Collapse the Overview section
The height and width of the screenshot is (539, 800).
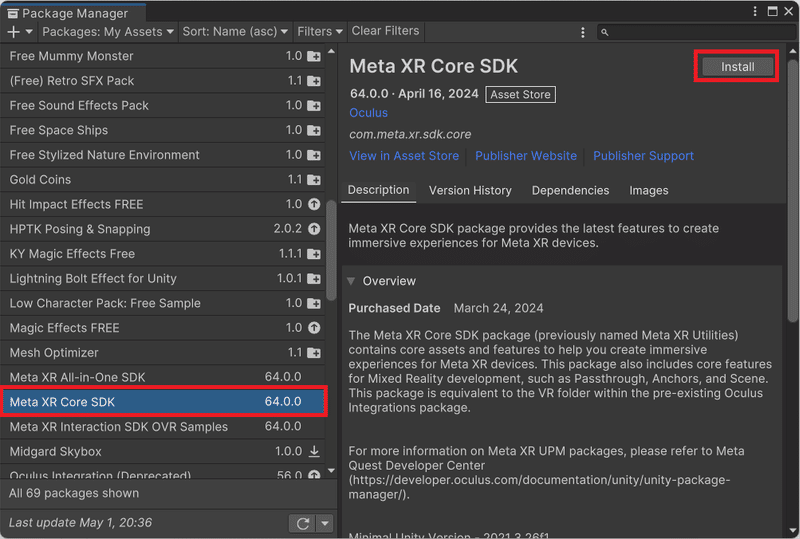tap(352, 281)
